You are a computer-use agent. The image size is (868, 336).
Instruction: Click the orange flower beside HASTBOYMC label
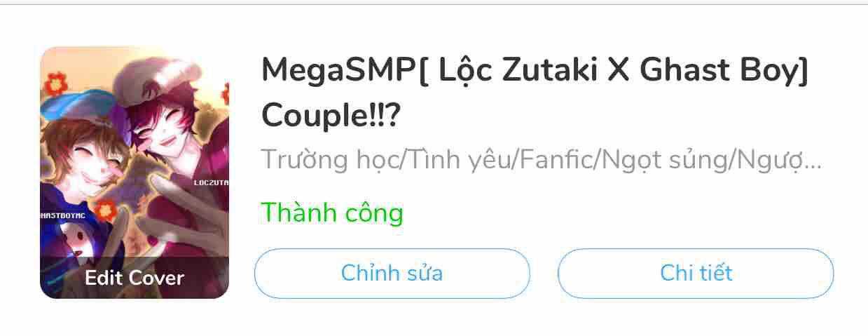pyautogui.click(x=105, y=209)
